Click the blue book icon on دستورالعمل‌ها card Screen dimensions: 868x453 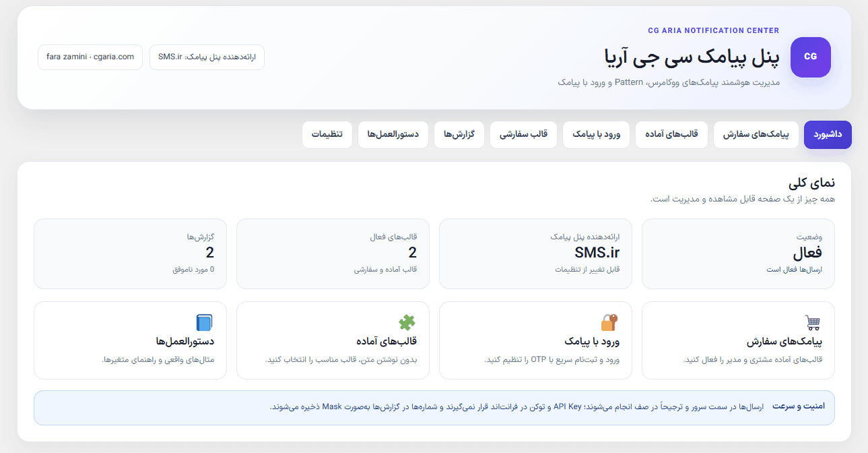[204, 322]
